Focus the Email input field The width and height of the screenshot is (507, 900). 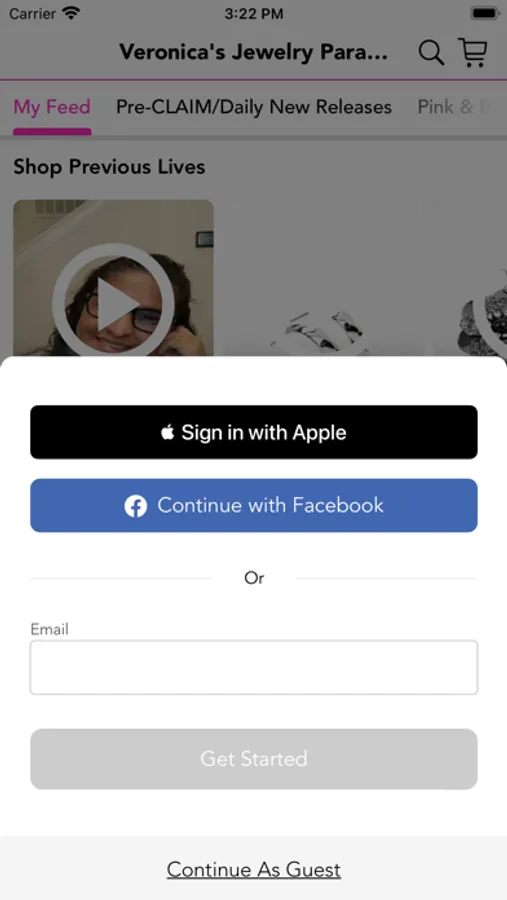click(254, 668)
